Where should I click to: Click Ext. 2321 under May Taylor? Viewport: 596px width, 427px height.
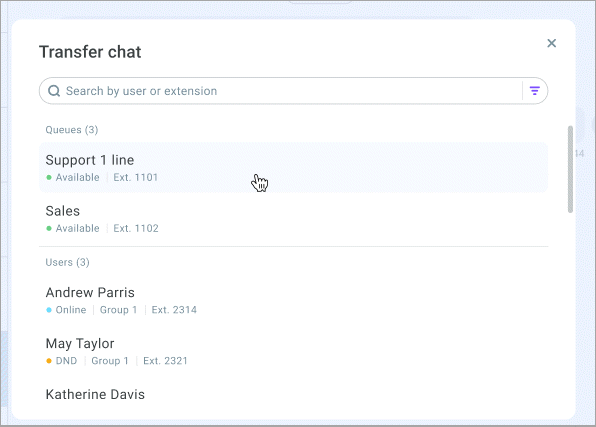click(x=165, y=361)
